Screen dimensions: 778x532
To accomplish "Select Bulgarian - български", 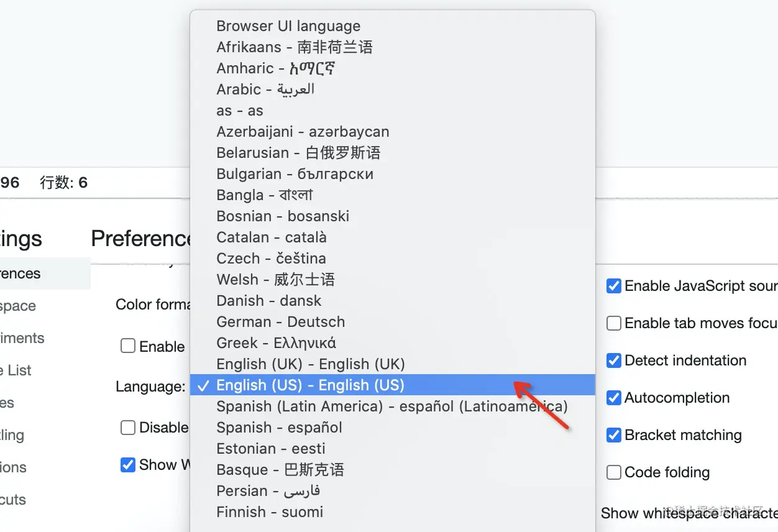I will 392,174.
